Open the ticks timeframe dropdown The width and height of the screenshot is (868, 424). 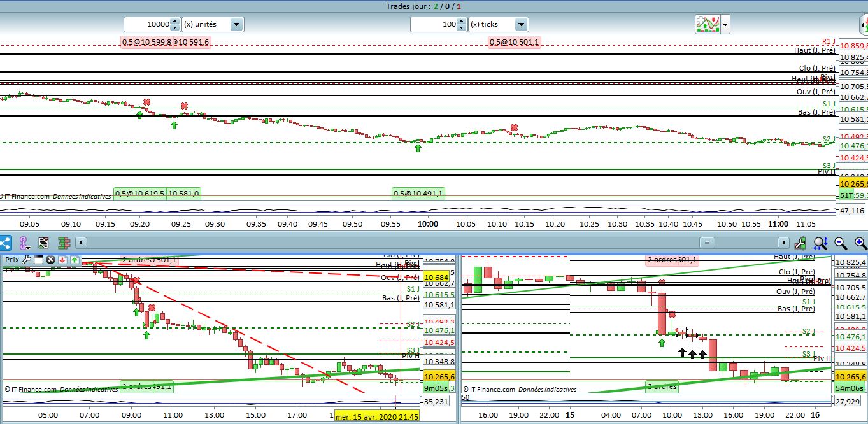coord(522,24)
